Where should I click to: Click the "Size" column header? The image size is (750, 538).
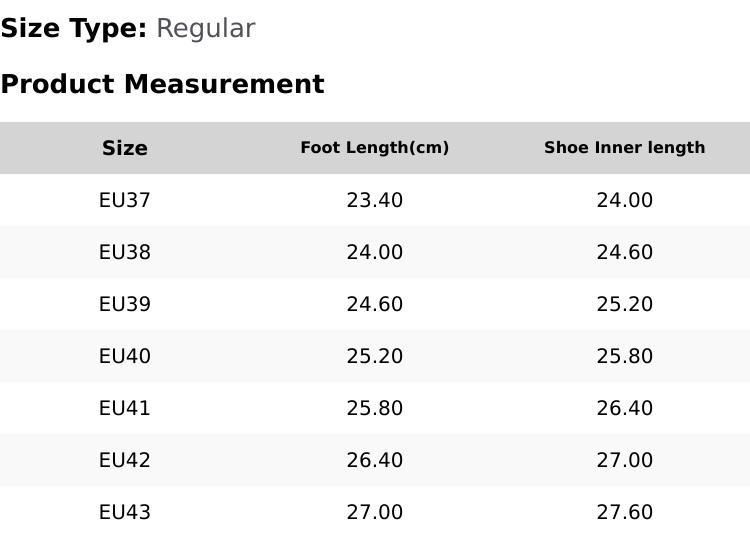[125, 148]
